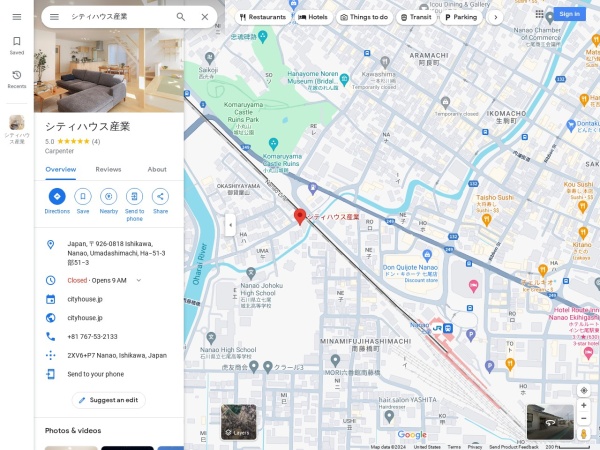This screenshot has height=450, width=600.
Task: Click the Komaruyama Castle Ruins Park marker
Action: (273, 144)
